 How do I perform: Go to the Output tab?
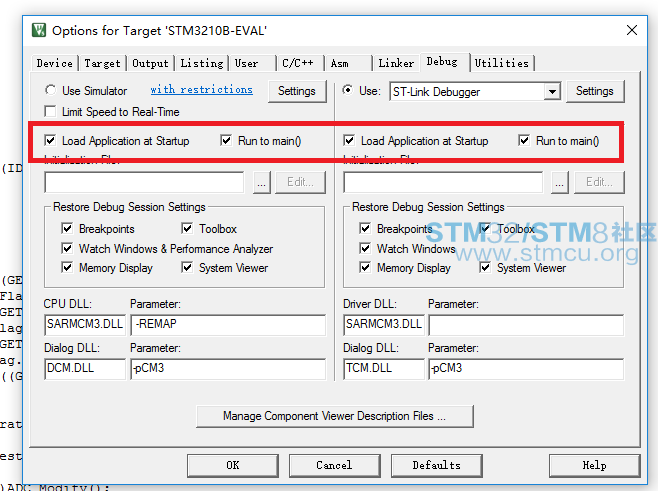click(x=150, y=63)
